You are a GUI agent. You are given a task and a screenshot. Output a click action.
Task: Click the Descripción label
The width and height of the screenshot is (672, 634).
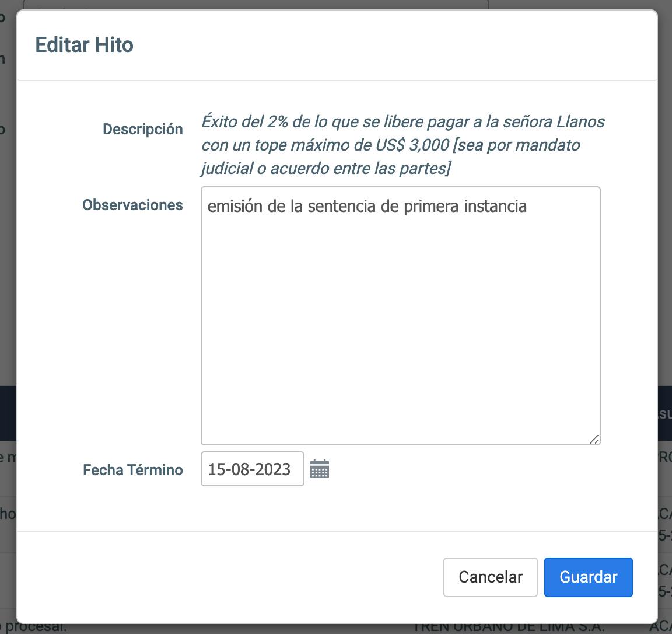click(x=143, y=128)
